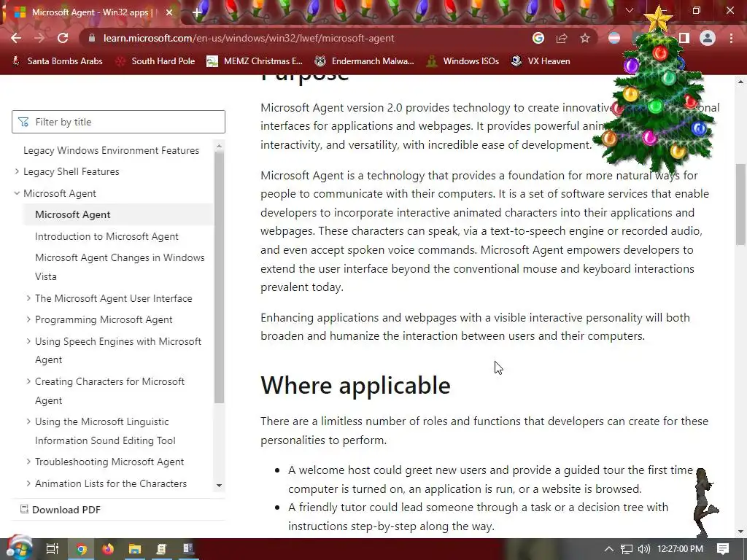This screenshot has width=747, height=560.
Task: Open VX Heaven bookmark
Action: [x=541, y=61]
